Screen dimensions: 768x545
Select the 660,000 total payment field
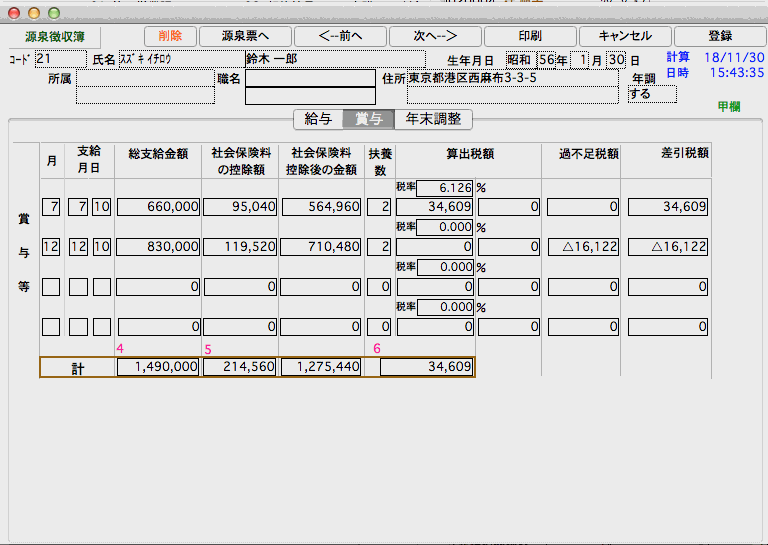[x=158, y=207]
